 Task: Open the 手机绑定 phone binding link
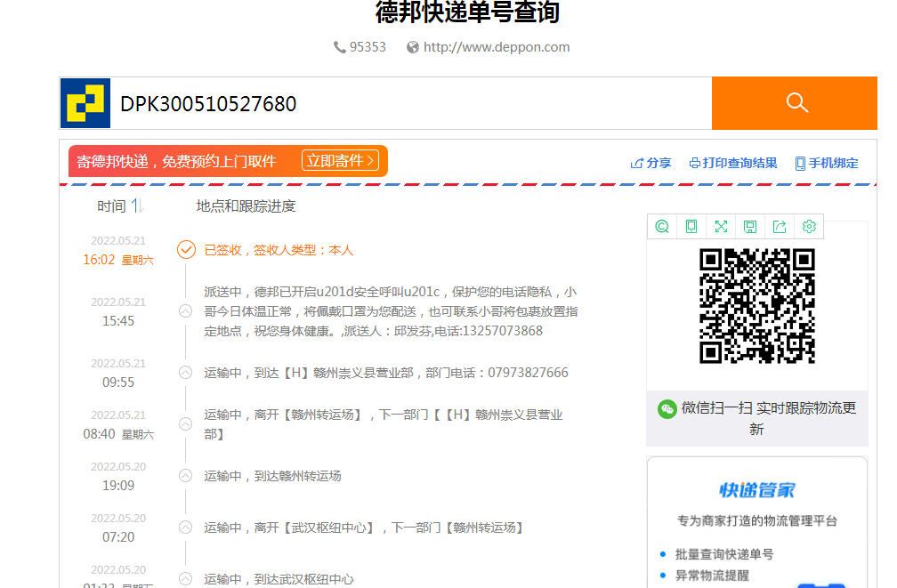pyautogui.click(x=827, y=163)
